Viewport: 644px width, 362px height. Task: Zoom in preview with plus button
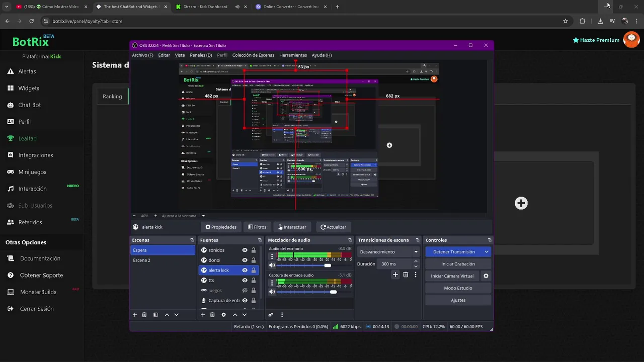[x=155, y=216]
